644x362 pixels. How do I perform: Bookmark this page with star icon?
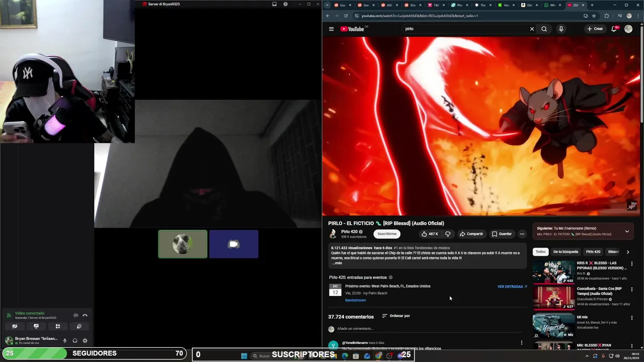594,16
